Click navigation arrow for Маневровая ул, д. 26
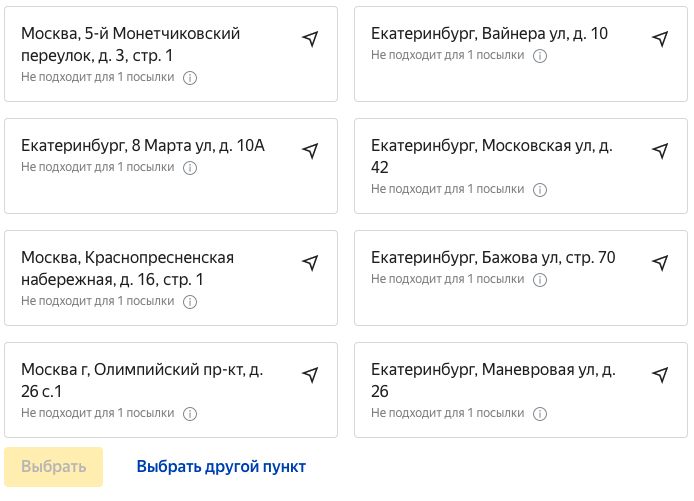Viewport: 694px width, 501px height. (x=660, y=375)
